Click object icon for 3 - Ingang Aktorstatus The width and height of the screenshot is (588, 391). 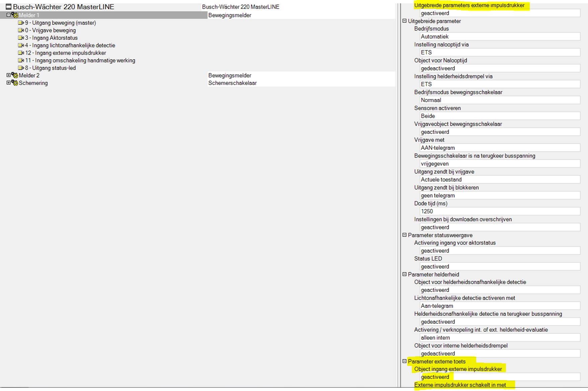point(21,38)
